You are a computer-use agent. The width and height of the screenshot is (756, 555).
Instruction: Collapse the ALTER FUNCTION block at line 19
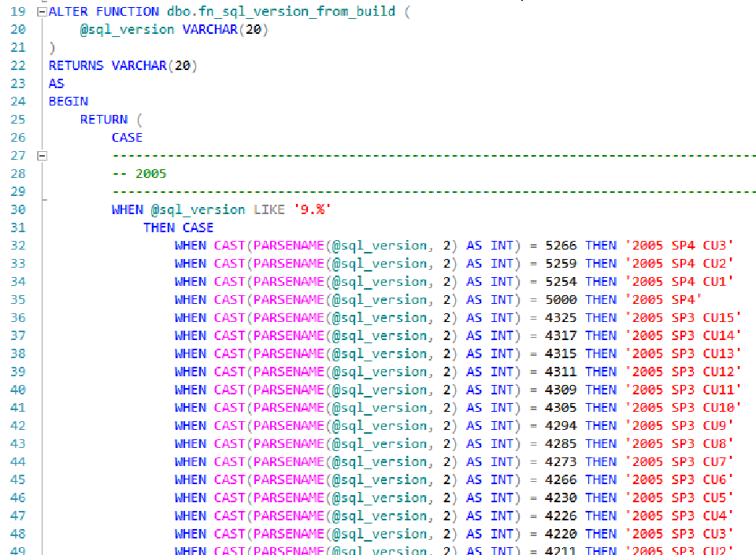(42, 12)
